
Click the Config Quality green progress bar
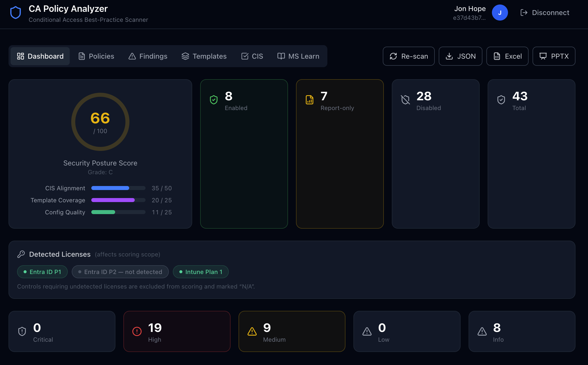(118, 212)
